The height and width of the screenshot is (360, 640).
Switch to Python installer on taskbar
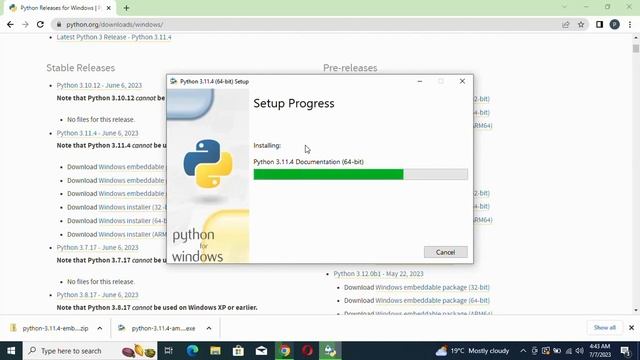330,351
